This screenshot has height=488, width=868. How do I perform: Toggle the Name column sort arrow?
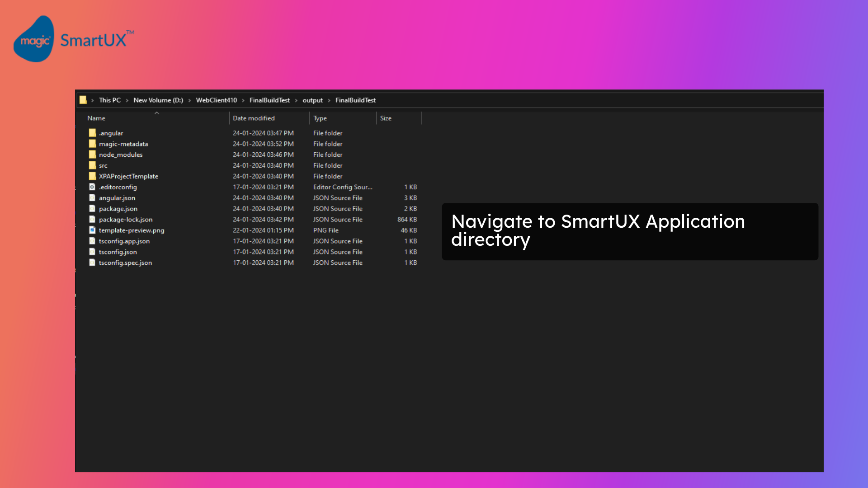157,114
